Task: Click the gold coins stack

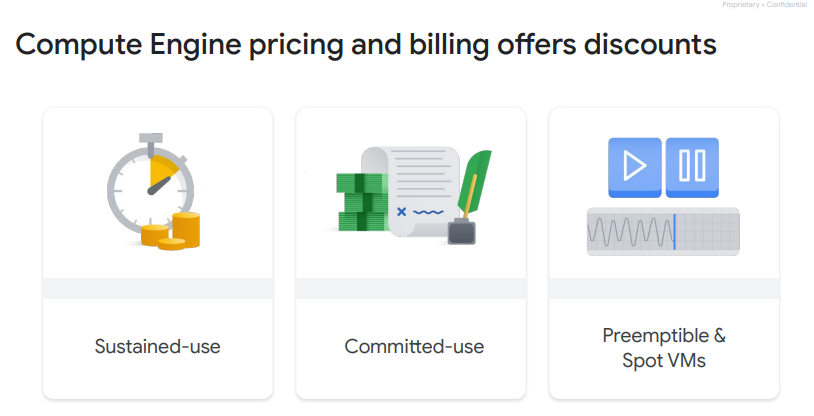Action: (172, 231)
